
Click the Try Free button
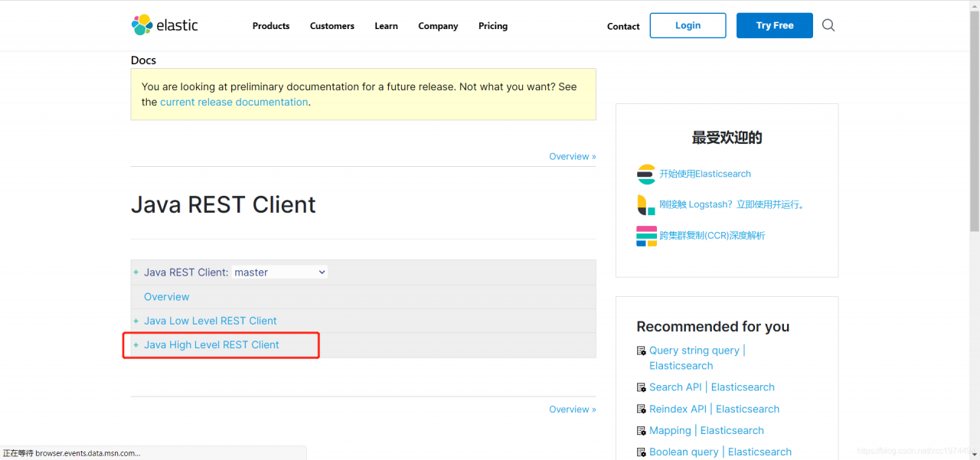pyautogui.click(x=775, y=25)
